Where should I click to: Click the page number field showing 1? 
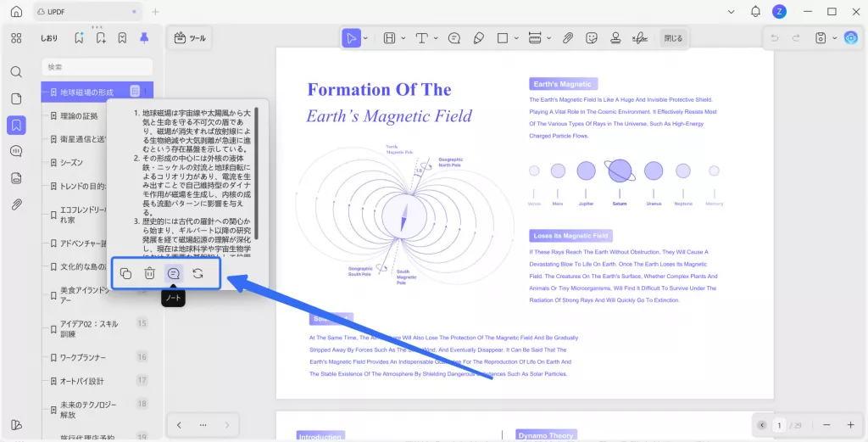(x=780, y=425)
